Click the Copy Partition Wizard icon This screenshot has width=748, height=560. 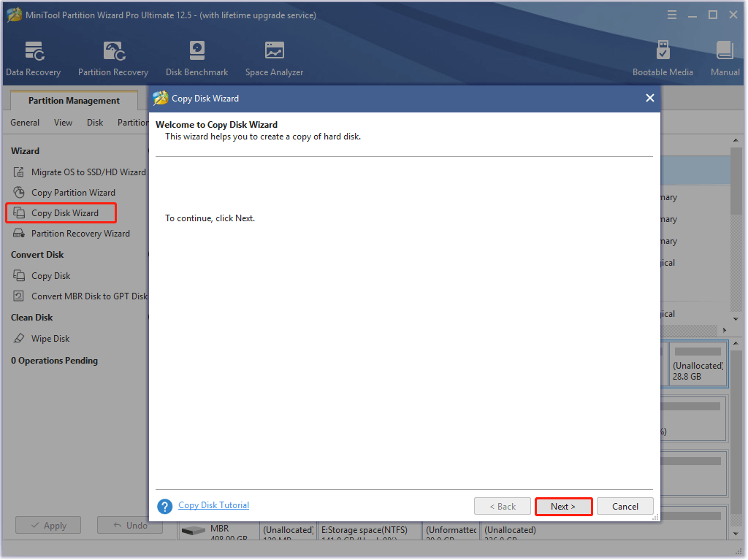coord(18,192)
